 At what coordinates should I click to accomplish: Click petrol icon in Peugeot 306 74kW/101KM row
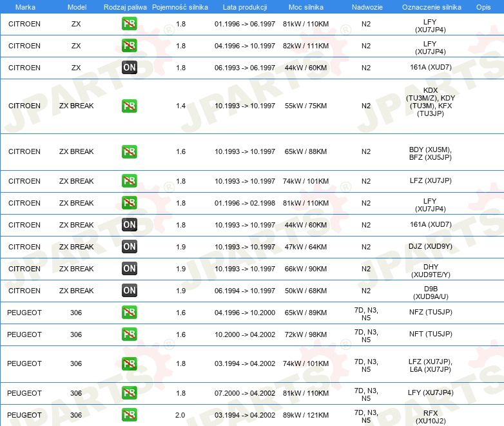pos(129,363)
